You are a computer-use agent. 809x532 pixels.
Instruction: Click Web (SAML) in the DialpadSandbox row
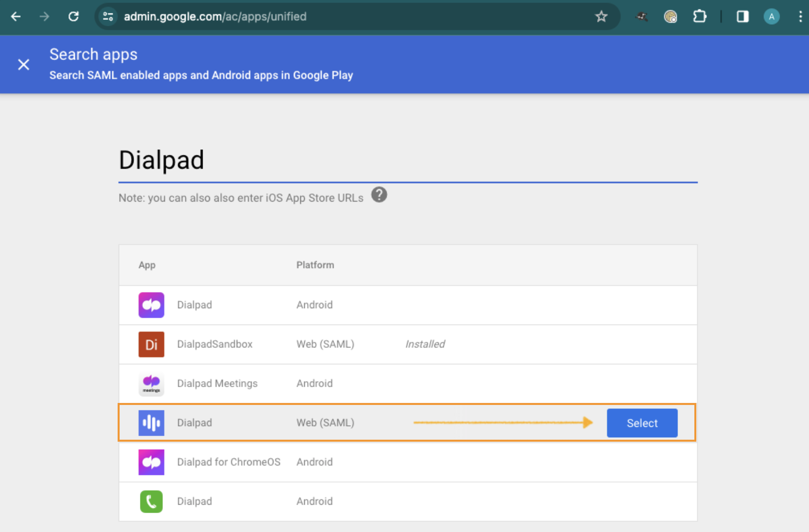(325, 344)
